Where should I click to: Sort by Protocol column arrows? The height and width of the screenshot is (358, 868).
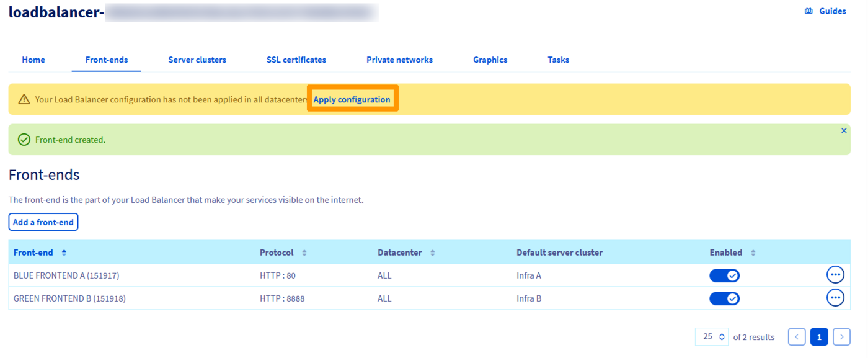[304, 253]
